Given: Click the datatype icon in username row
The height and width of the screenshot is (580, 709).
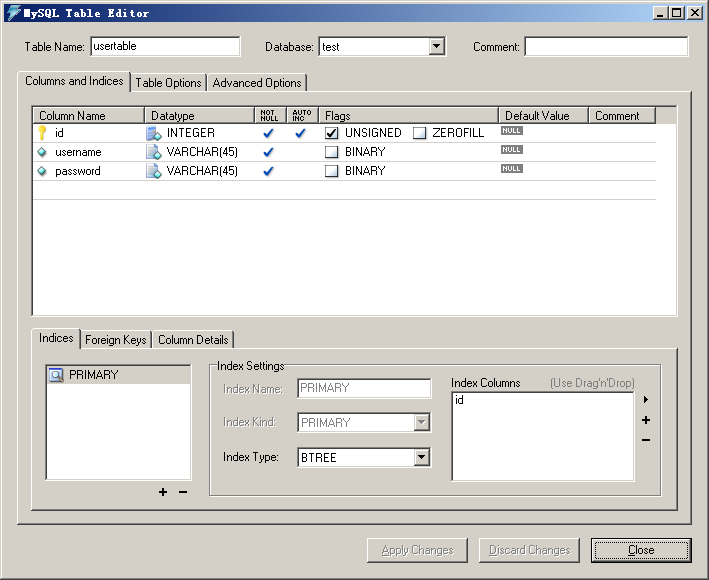Looking at the screenshot, I should click(154, 152).
